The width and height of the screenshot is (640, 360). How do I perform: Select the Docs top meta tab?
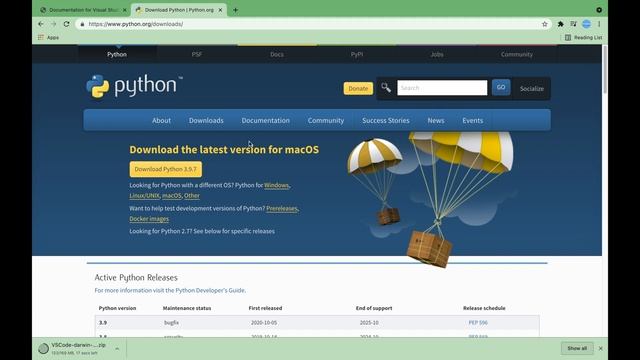277,54
